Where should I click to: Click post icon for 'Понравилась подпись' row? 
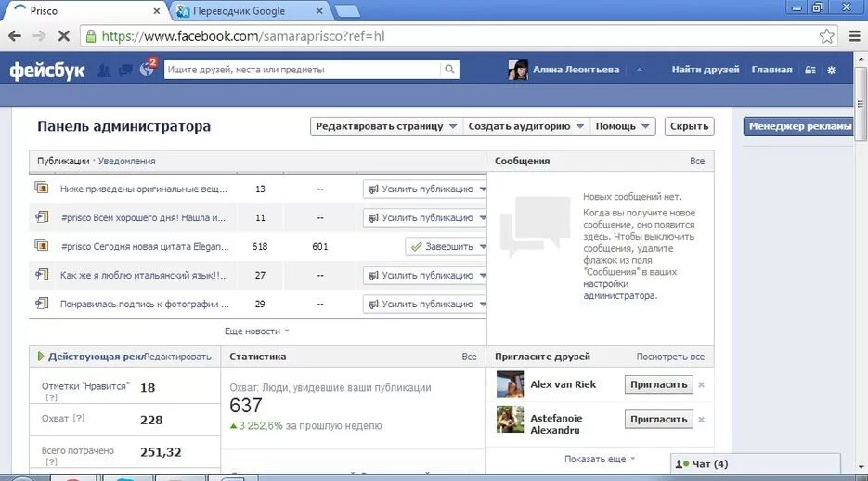42,303
